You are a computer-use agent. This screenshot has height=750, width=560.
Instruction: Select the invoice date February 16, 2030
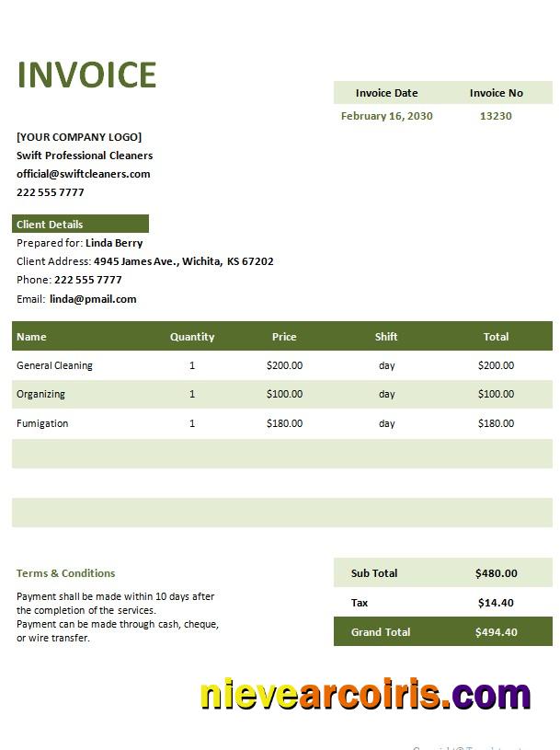[386, 116]
